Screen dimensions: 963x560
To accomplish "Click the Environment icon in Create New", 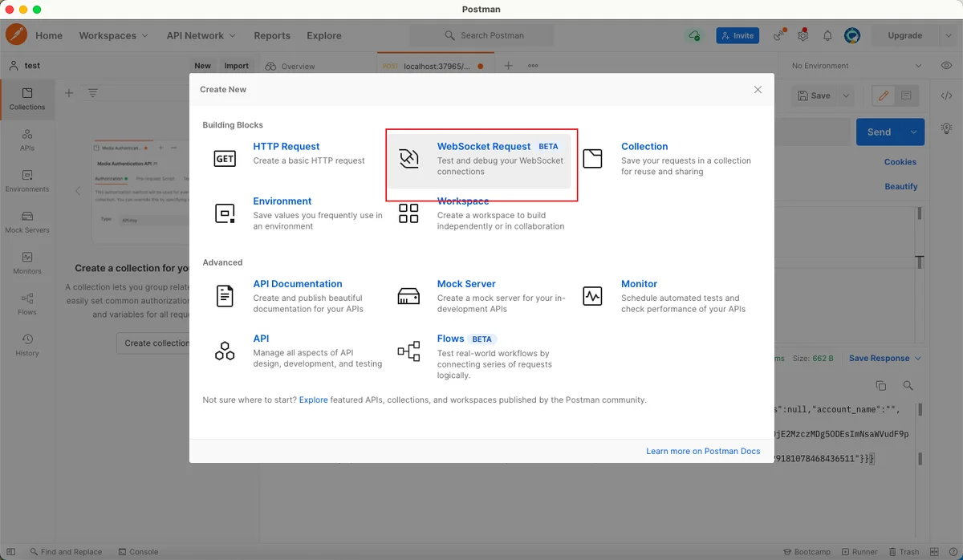I will (x=225, y=213).
